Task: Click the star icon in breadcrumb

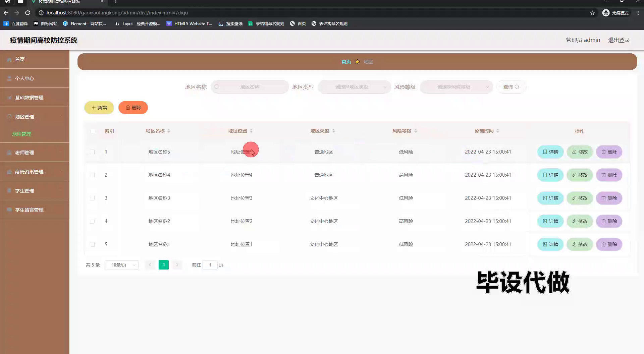Action: (x=357, y=62)
